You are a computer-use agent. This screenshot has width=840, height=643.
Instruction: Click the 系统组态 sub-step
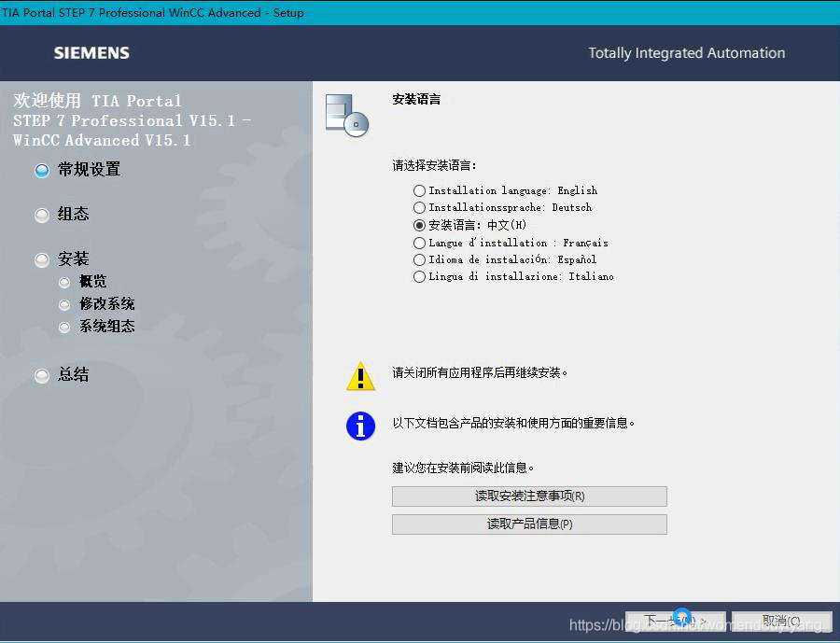click(x=96, y=327)
